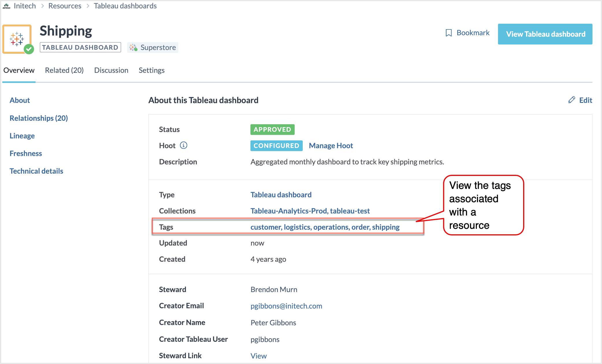Click the Initech logo icon in breadcrumb
Screen dimensions: 602x364
click(6, 6)
